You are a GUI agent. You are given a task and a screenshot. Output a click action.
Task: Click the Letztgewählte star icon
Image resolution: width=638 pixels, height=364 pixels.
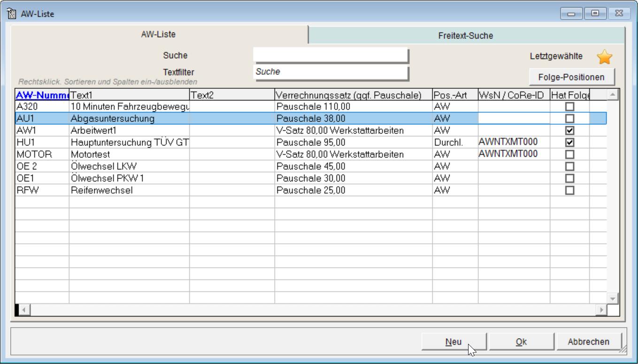604,57
